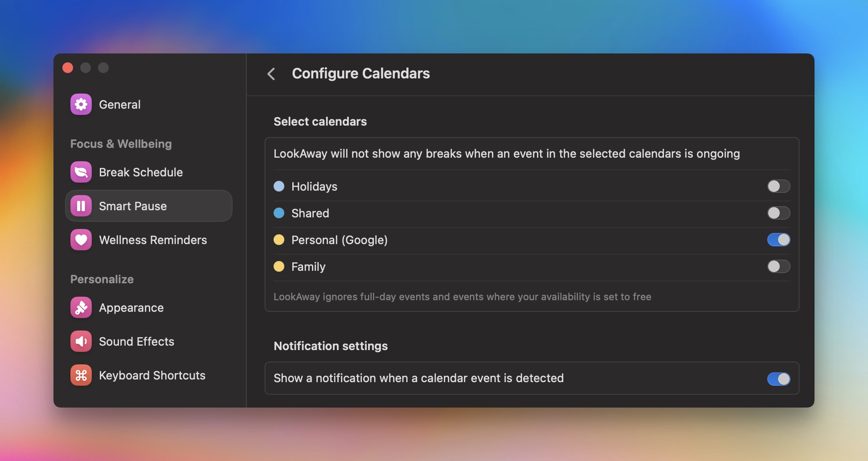
Task: Click the Sound Effects speaker icon
Action: (81, 341)
